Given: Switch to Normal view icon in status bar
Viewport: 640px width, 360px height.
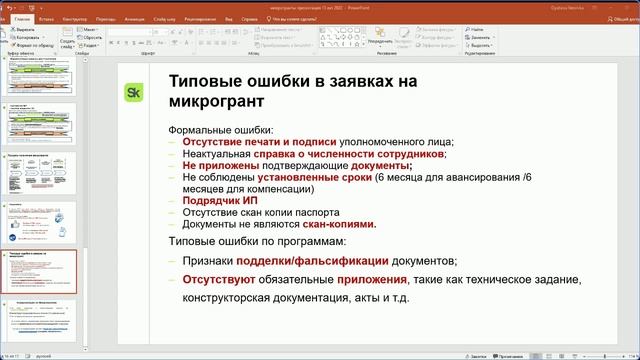Looking at the screenshot, I should (x=536, y=356).
